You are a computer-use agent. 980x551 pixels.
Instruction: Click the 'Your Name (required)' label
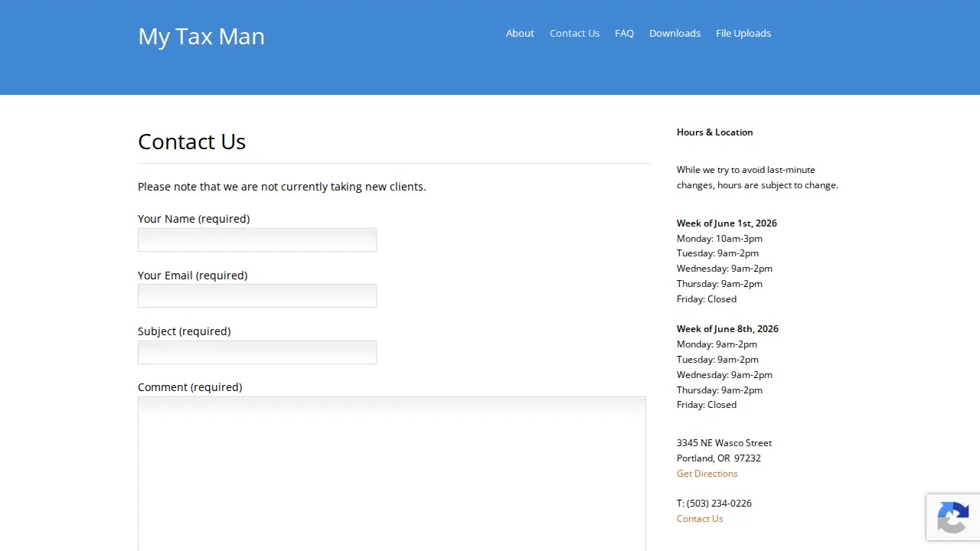tap(194, 218)
